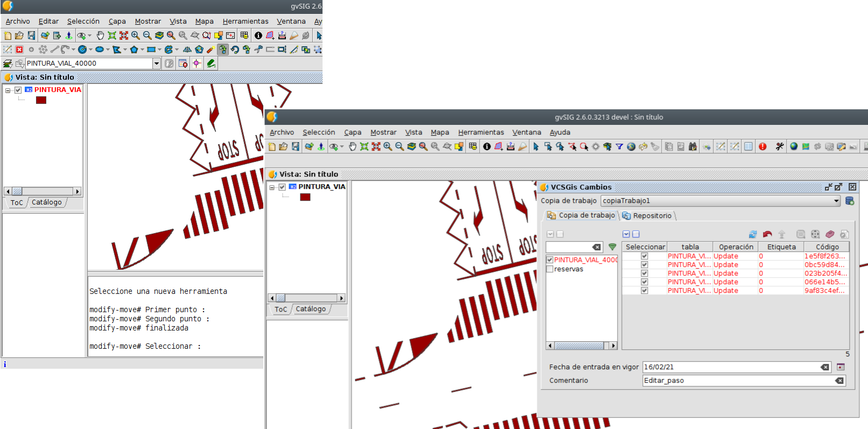868x429 pixels.
Task: Switch to the Repositorio tab
Action: (648, 216)
